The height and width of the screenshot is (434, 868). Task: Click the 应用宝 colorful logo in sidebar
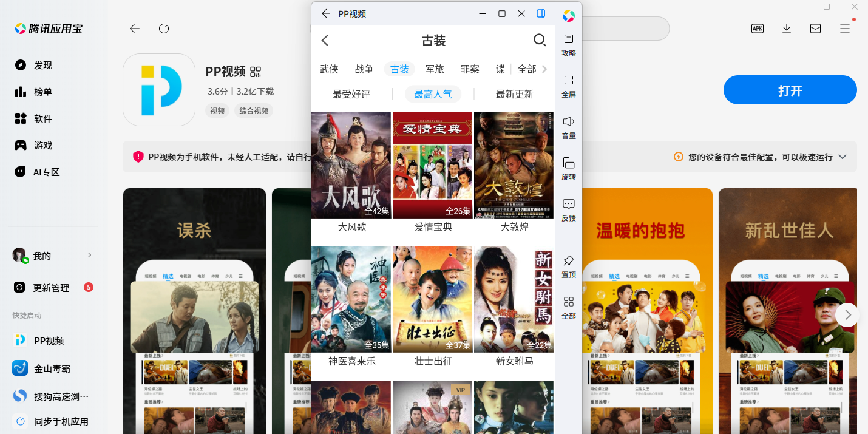click(x=569, y=15)
